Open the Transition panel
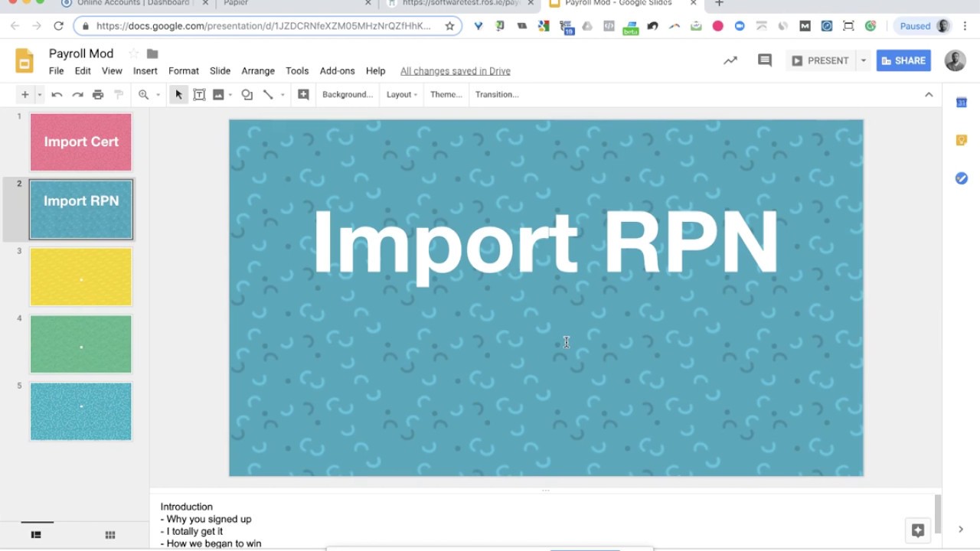Viewport: 980px width, 551px height. 497,94
